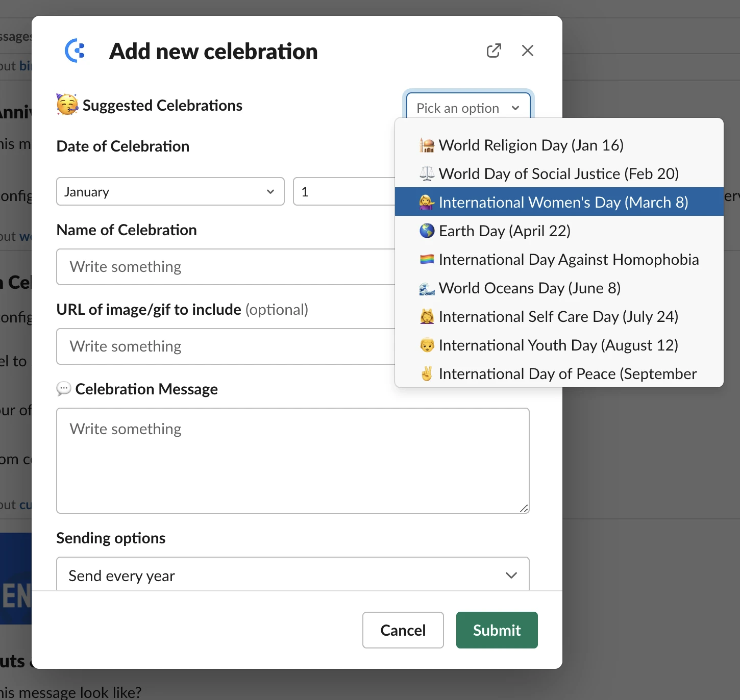Click the Suggested Celebrations label
Viewport: 740px width, 700px height.
[162, 105]
